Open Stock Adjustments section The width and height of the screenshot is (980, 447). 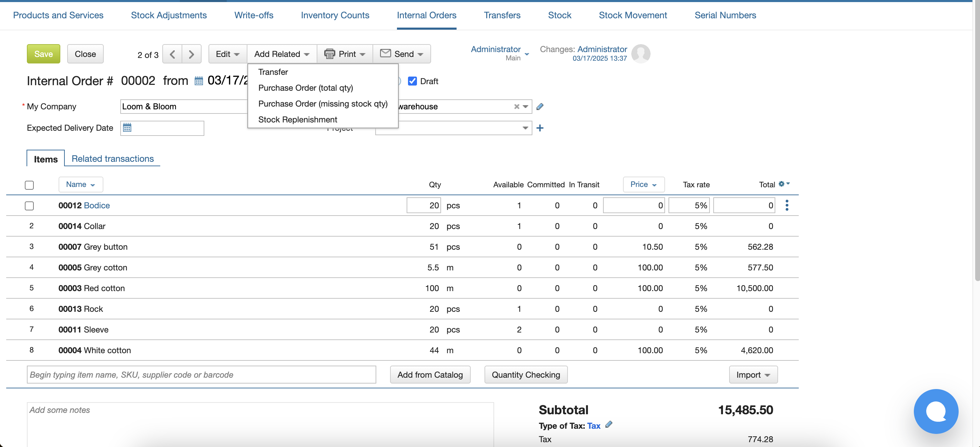tap(169, 15)
